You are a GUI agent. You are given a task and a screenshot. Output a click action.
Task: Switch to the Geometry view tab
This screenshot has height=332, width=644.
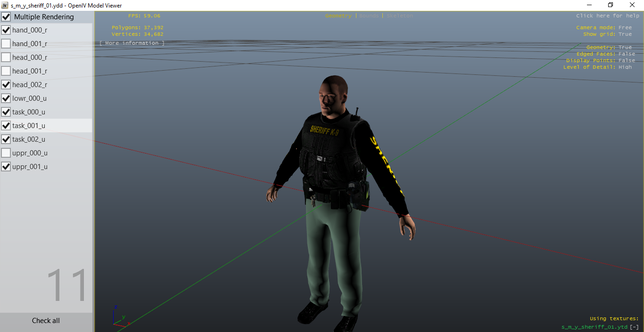point(338,16)
